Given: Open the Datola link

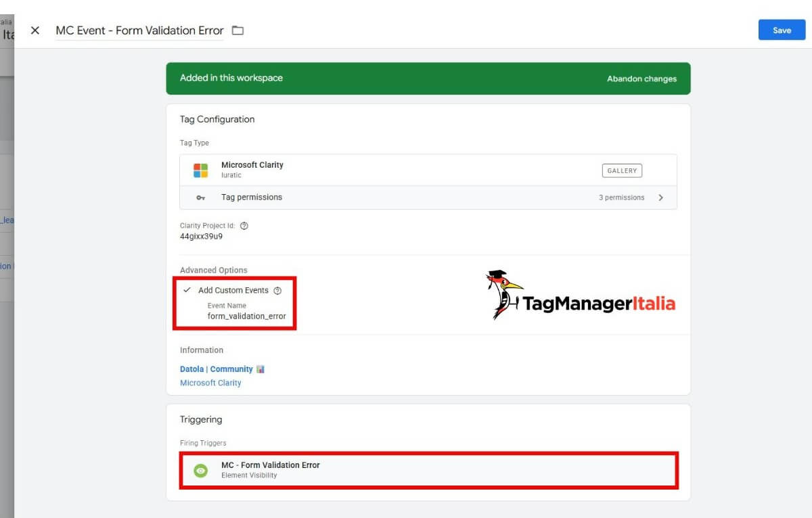Looking at the screenshot, I should pyautogui.click(x=189, y=369).
